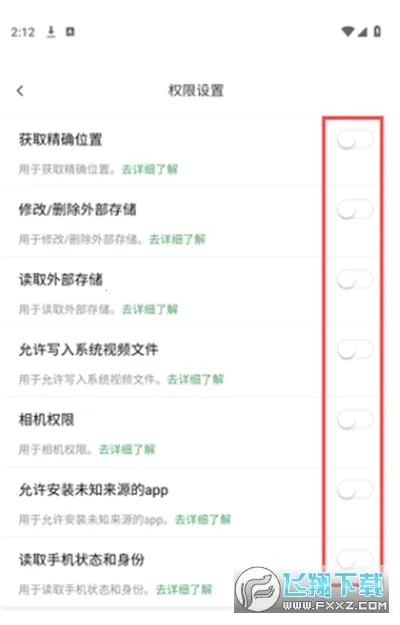
Task: Toggle 读取手机状态和身份 switch
Action: (x=355, y=559)
